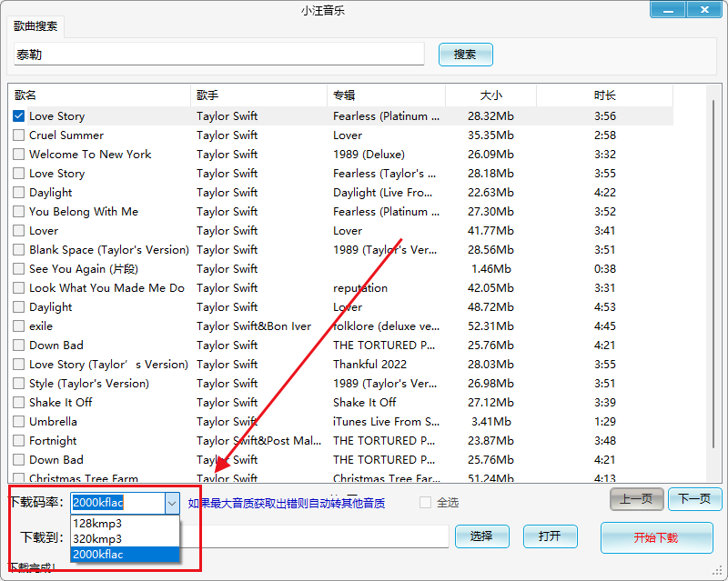Click duration 0:38 cell

[x=605, y=269]
